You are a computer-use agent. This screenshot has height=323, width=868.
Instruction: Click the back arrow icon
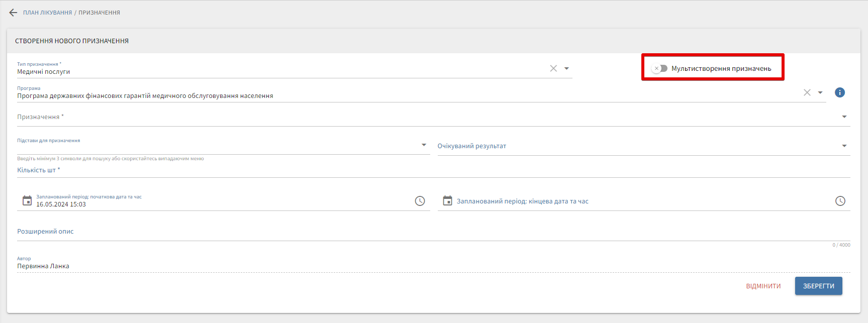(x=13, y=13)
